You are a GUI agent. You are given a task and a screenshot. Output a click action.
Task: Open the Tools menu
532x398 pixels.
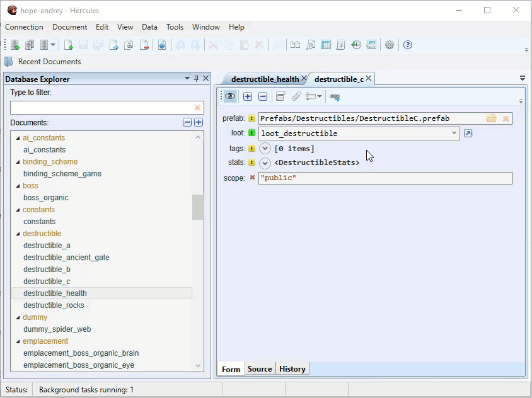point(175,27)
